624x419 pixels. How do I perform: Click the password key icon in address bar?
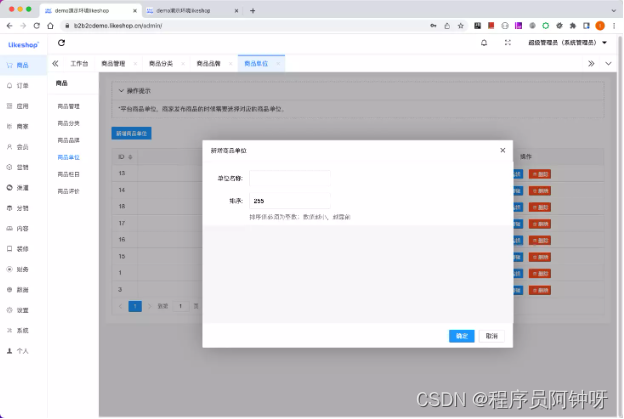[433, 26]
